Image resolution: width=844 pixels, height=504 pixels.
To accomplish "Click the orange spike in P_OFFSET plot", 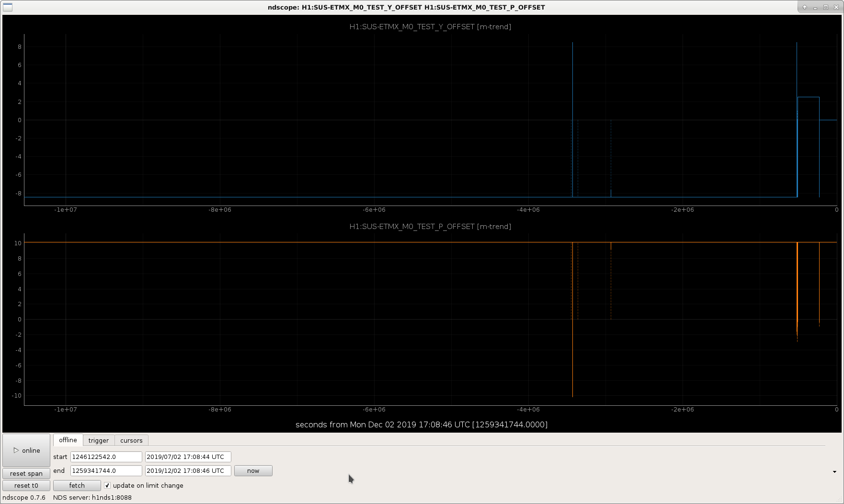I will (x=797, y=292).
